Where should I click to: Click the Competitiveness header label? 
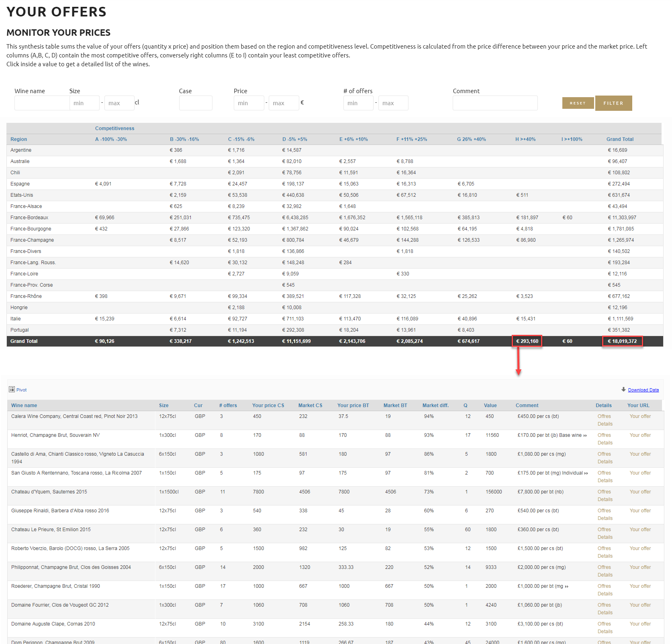(114, 128)
